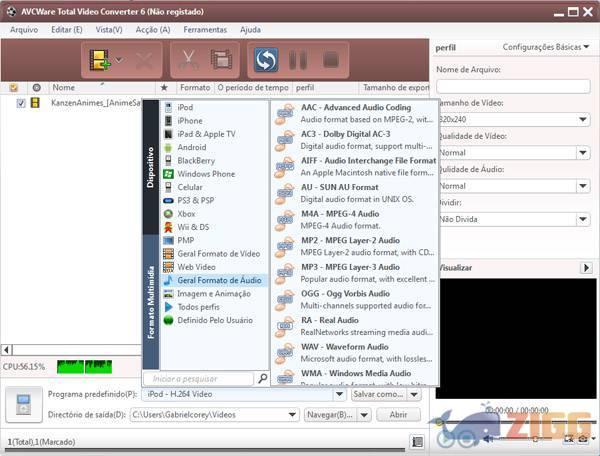
Task: Toggle the KanzenAnimes file checkbox
Action: click(x=20, y=102)
